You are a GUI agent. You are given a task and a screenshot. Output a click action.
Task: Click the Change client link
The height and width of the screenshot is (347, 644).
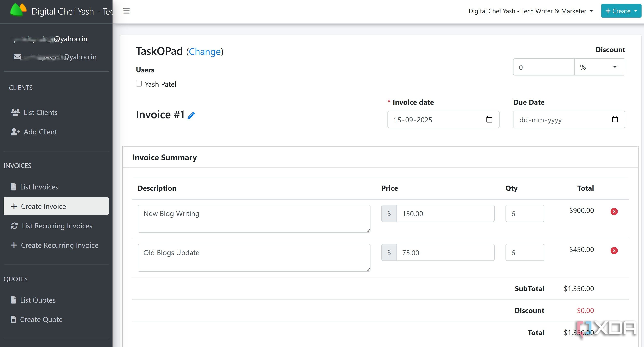coord(205,52)
